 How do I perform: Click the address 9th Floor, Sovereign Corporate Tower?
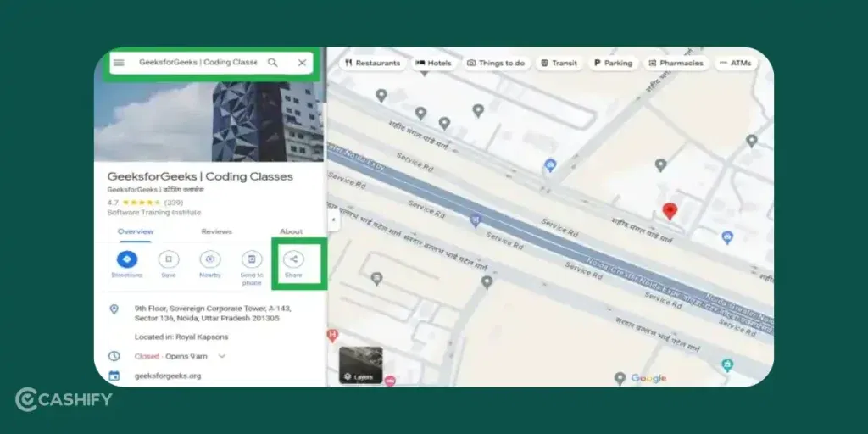coord(214,314)
